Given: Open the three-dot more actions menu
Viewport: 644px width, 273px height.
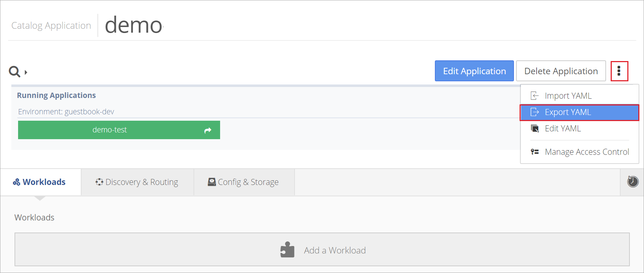Looking at the screenshot, I should point(619,71).
